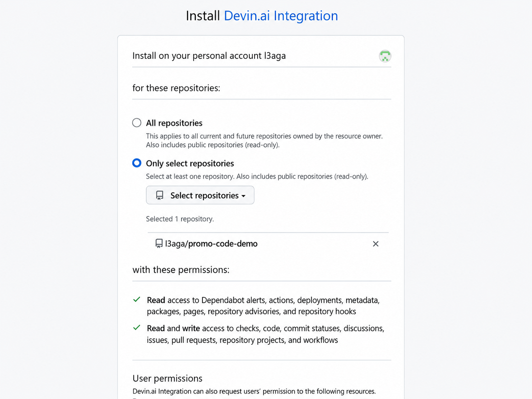Click the l3aga account avatar icon

[x=385, y=56]
